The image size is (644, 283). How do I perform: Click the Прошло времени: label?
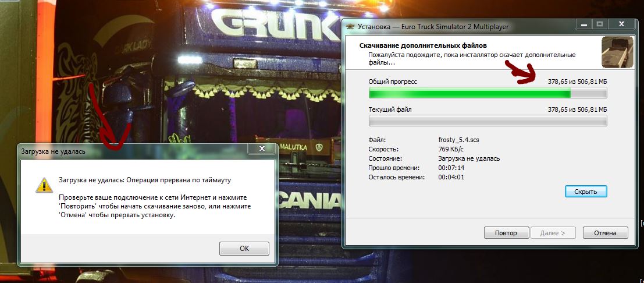coord(394,168)
